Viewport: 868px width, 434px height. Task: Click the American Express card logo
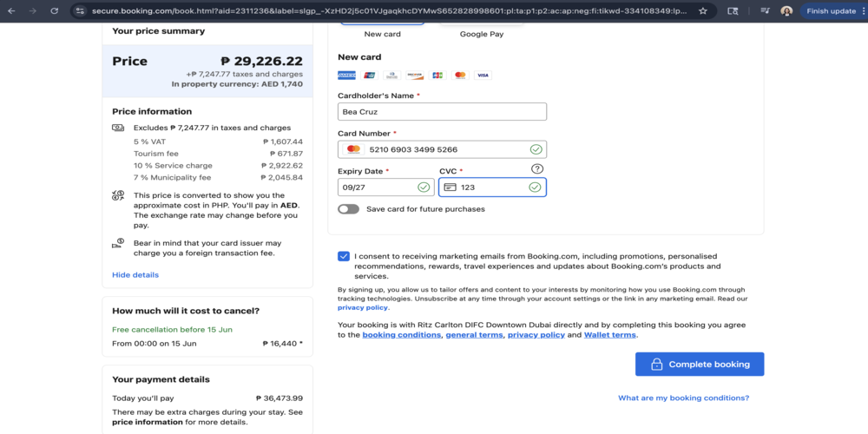(346, 76)
